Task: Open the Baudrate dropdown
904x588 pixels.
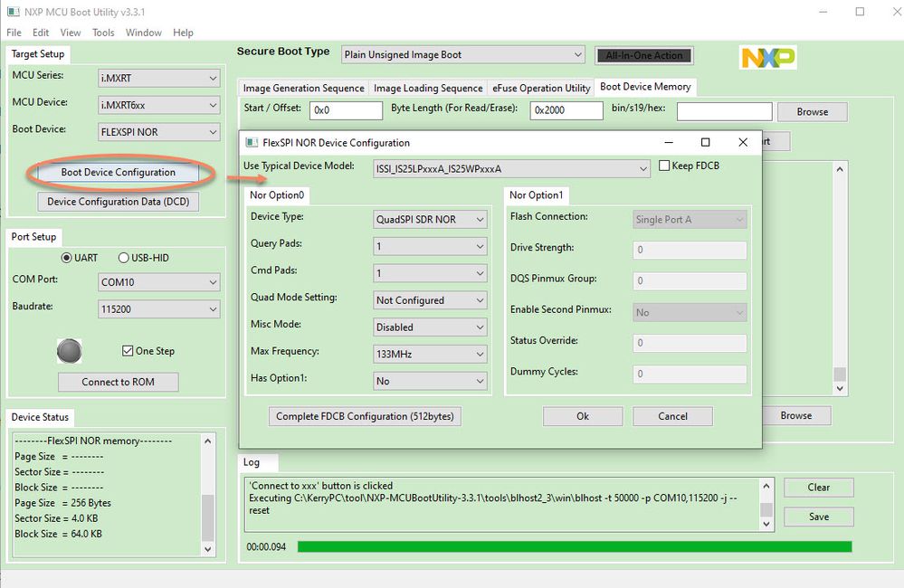Action: tap(159, 309)
